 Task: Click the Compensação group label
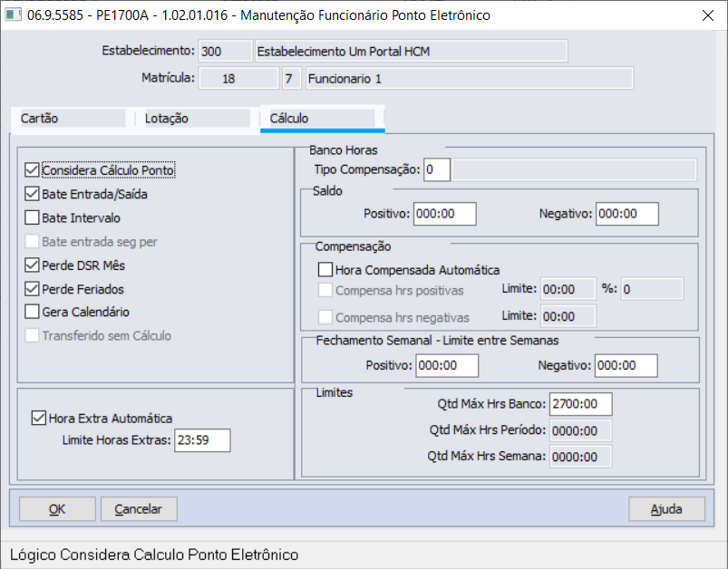[x=353, y=246]
